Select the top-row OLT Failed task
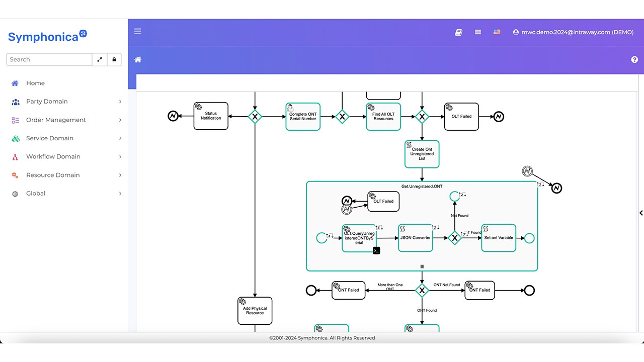Viewport: 644px width, 362px height. pos(462,117)
